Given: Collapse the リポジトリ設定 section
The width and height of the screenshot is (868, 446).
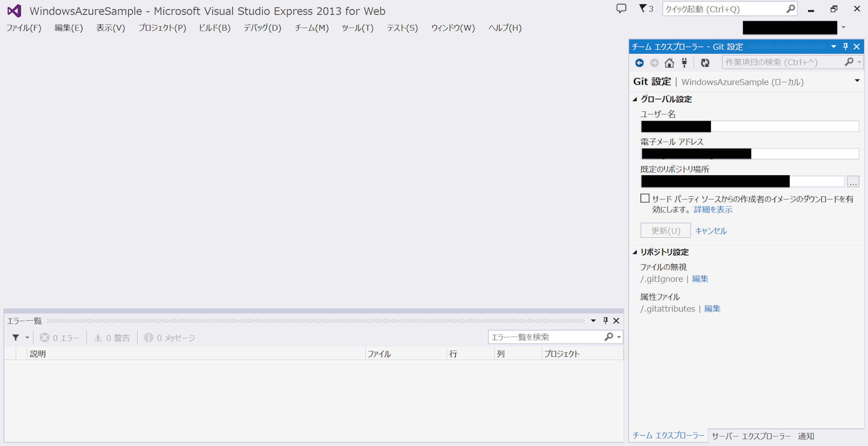Looking at the screenshot, I should pyautogui.click(x=635, y=252).
